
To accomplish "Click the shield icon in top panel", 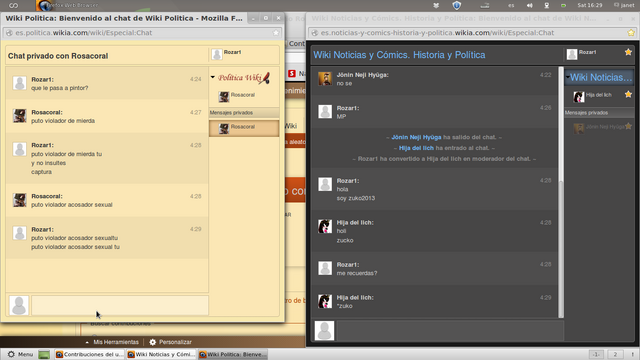I will 457,5.
